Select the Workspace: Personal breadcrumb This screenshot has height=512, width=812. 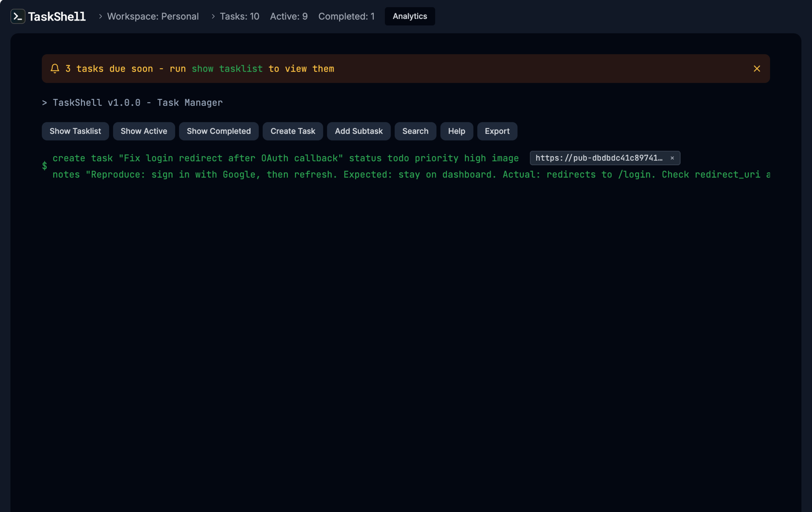153,16
